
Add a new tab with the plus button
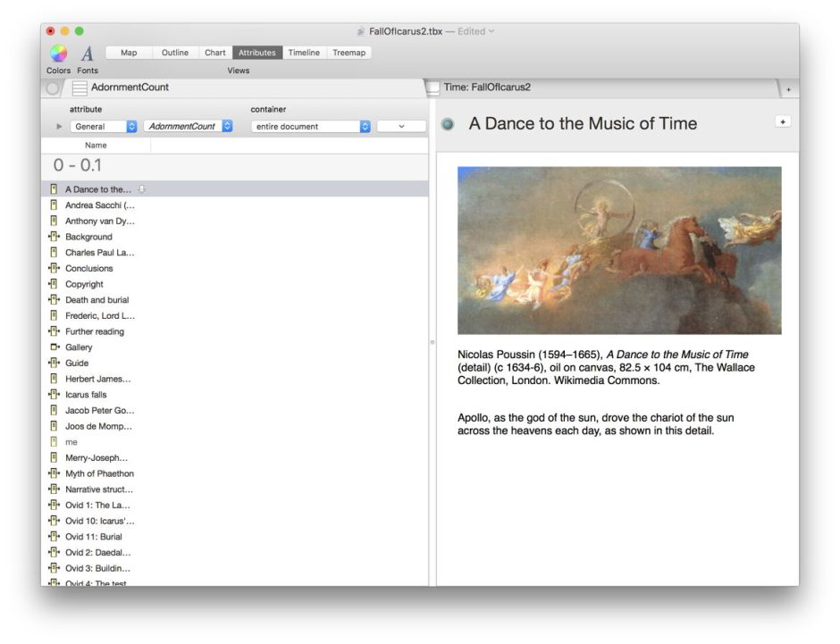pos(788,89)
